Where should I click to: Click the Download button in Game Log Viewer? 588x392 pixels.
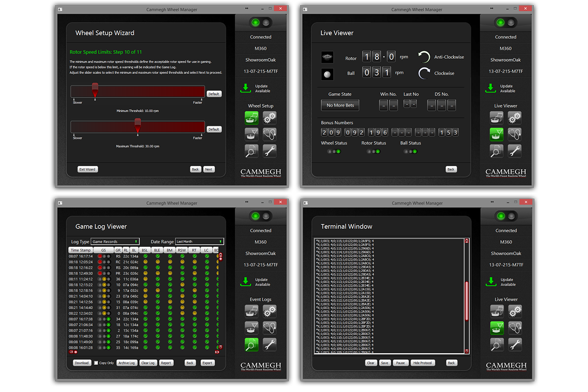[x=82, y=363]
